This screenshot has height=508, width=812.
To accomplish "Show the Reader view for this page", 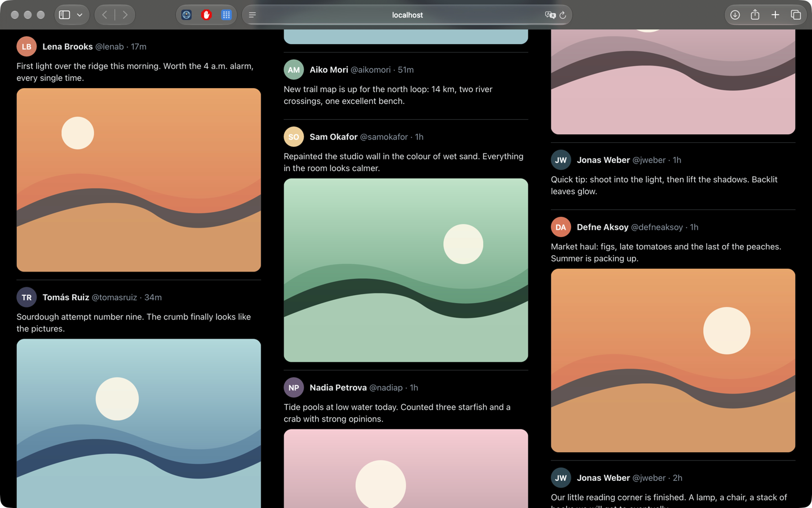I will pyautogui.click(x=253, y=15).
